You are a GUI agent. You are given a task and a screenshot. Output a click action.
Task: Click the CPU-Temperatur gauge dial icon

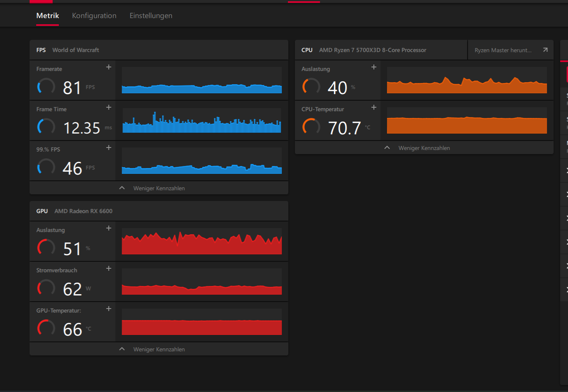point(311,127)
